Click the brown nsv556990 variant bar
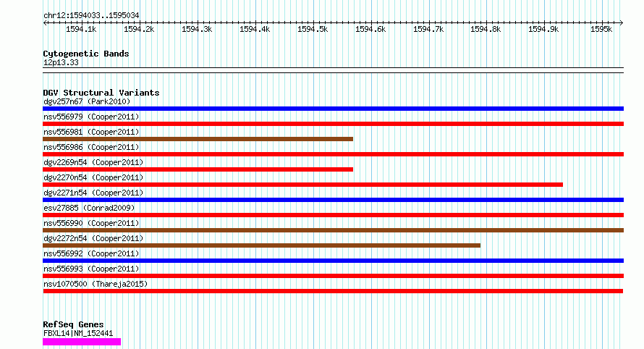Screen dimensions: 644x349 [x=333, y=230]
